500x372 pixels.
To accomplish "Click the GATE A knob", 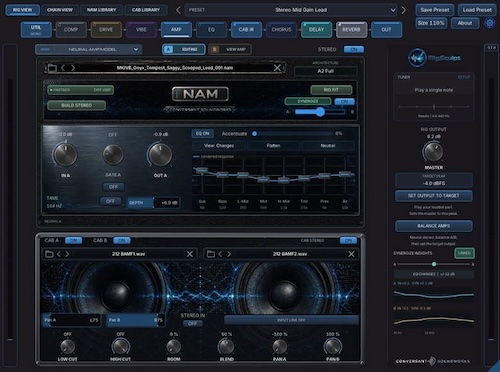I will (113, 155).
